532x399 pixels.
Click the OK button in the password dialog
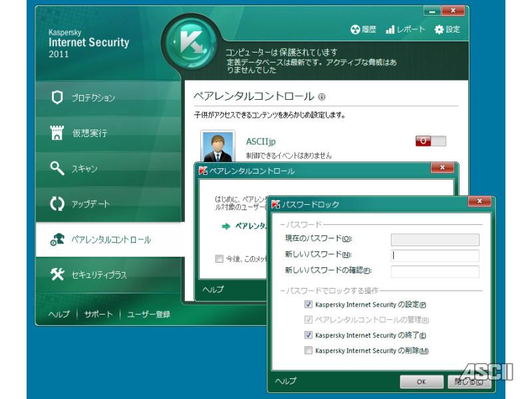pos(422,382)
